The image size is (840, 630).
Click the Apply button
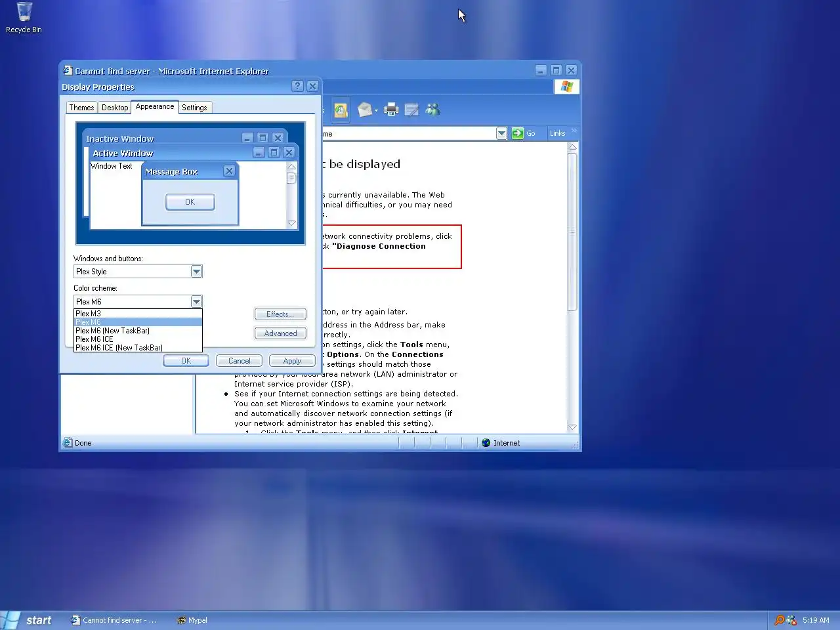click(292, 361)
